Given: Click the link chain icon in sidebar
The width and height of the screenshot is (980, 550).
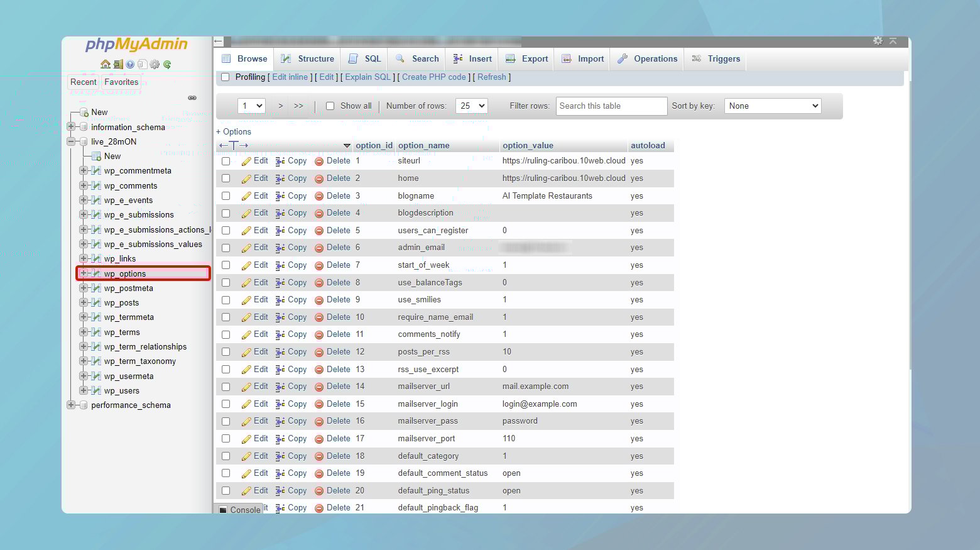Looking at the screenshot, I should coord(192,97).
